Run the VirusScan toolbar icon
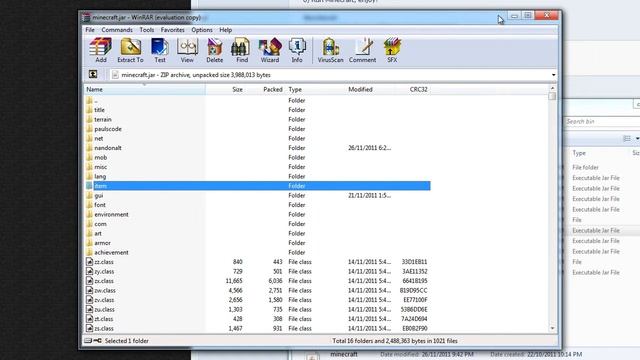The width and height of the screenshot is (640, 360). [x=330, y=50]
